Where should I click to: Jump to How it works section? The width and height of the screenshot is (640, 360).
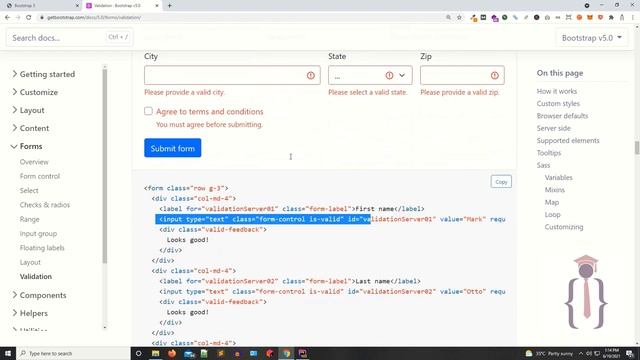tap(556, 91)
